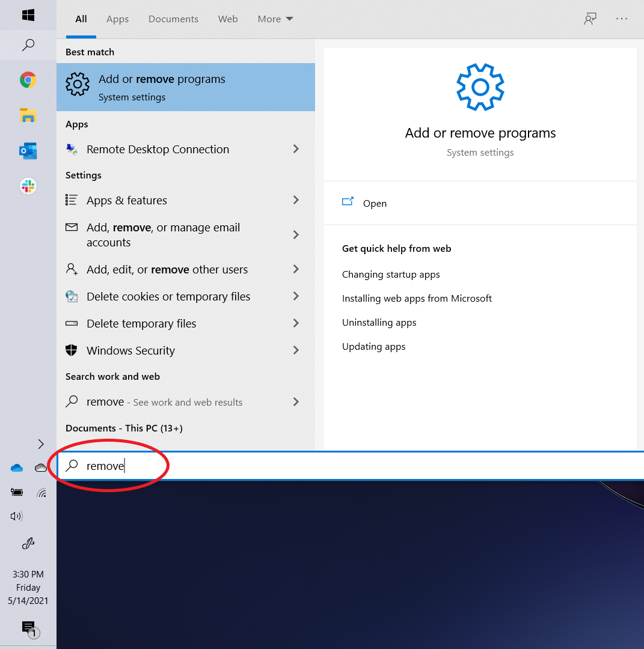Click the Windows Start icon
Image resolution: width=644 pixels, height=649 pixels.
[x=28, y=14]
